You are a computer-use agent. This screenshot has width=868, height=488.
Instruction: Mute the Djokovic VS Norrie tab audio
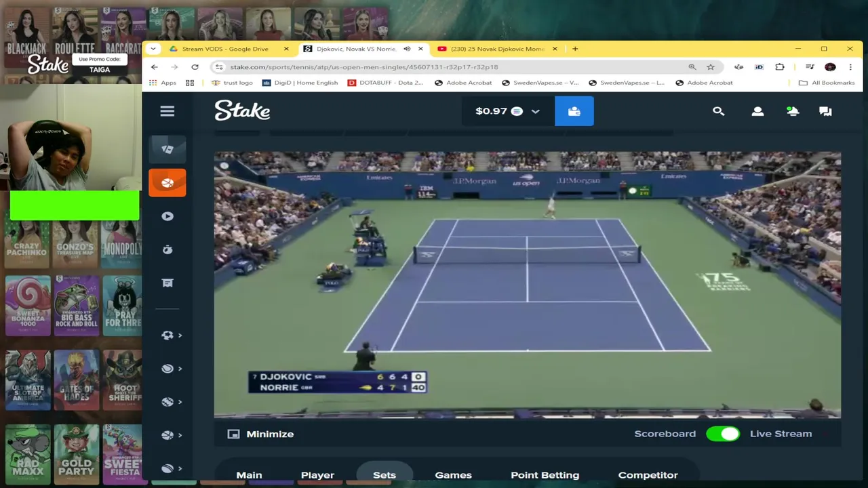coord(407,49)
